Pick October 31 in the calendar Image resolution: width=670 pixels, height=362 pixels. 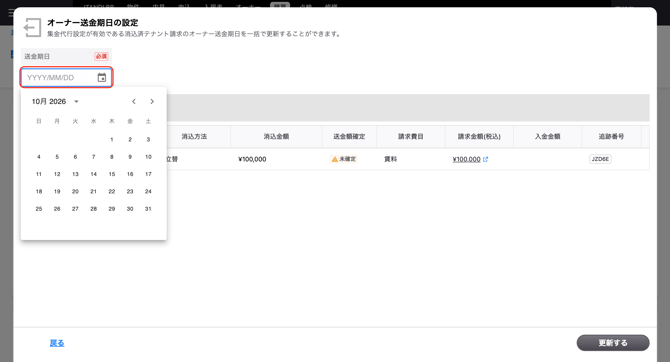[148, 209]
